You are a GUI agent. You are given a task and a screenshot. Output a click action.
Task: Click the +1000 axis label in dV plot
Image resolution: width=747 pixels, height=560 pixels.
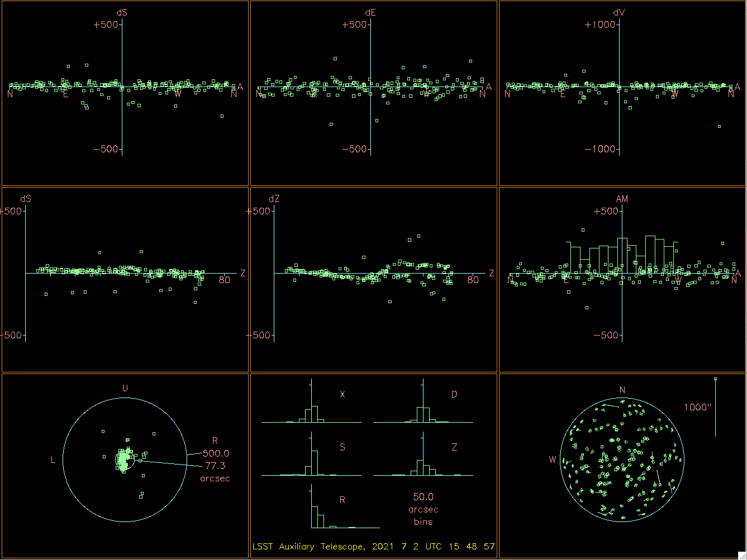coord(599,25)
